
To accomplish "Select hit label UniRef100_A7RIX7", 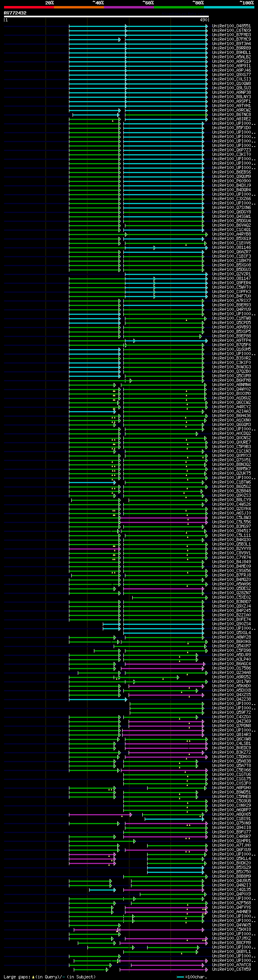I will [x=231, y=300].
